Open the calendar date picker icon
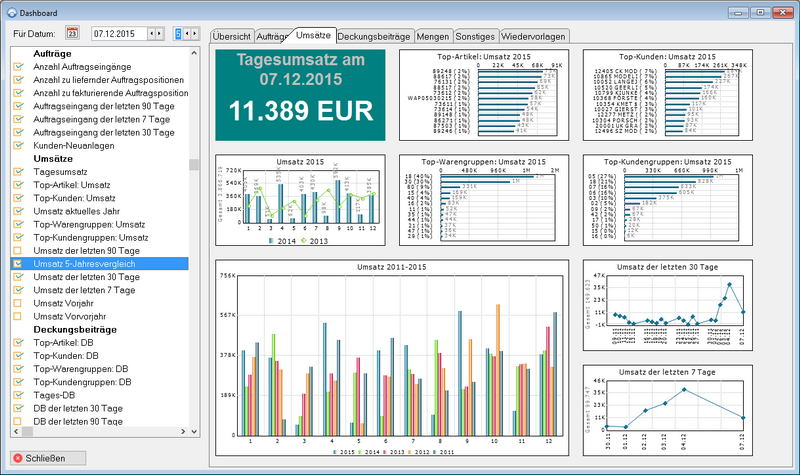 [72, 33]
